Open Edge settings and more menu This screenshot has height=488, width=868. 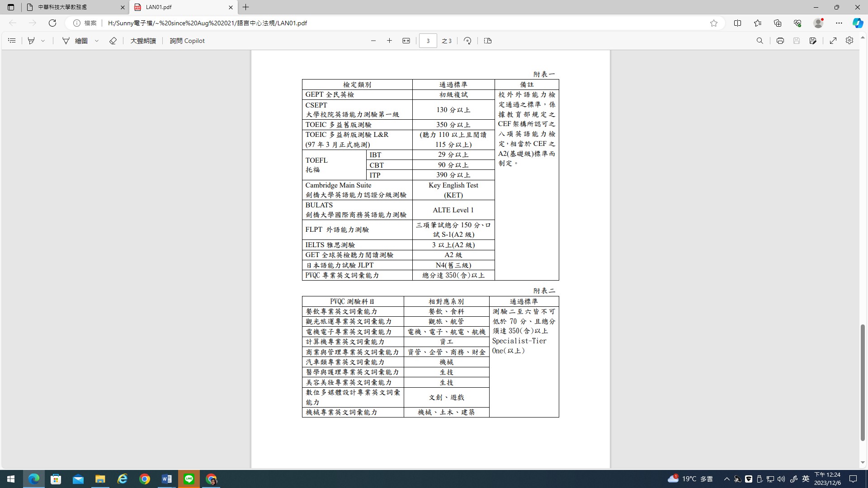pos(839,23)
